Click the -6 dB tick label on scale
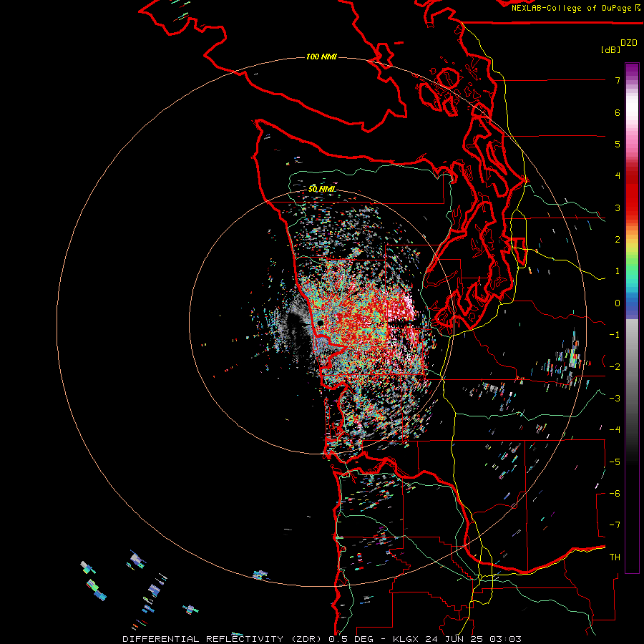This screenshot has height=644, width=644. (x=615, y=494)
